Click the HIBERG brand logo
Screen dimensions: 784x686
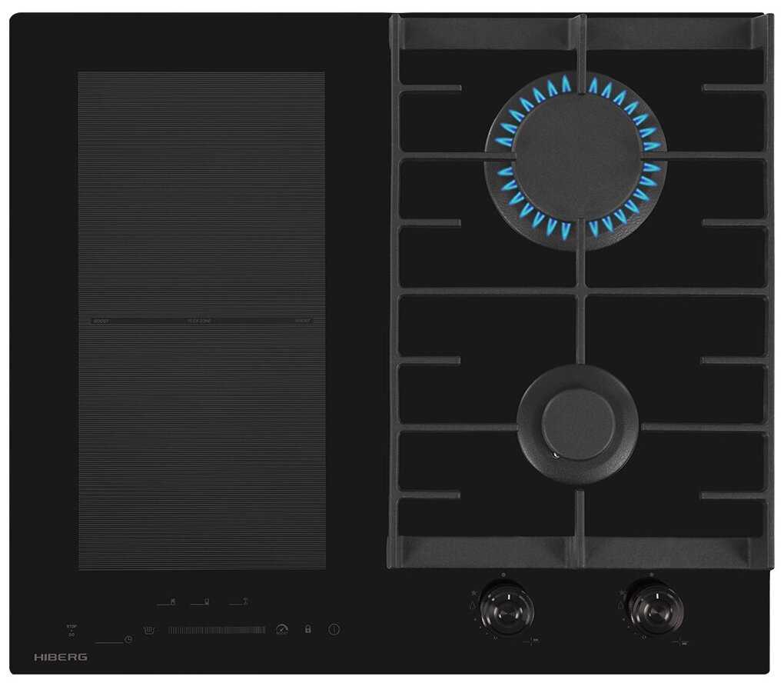tap(61, 658)
